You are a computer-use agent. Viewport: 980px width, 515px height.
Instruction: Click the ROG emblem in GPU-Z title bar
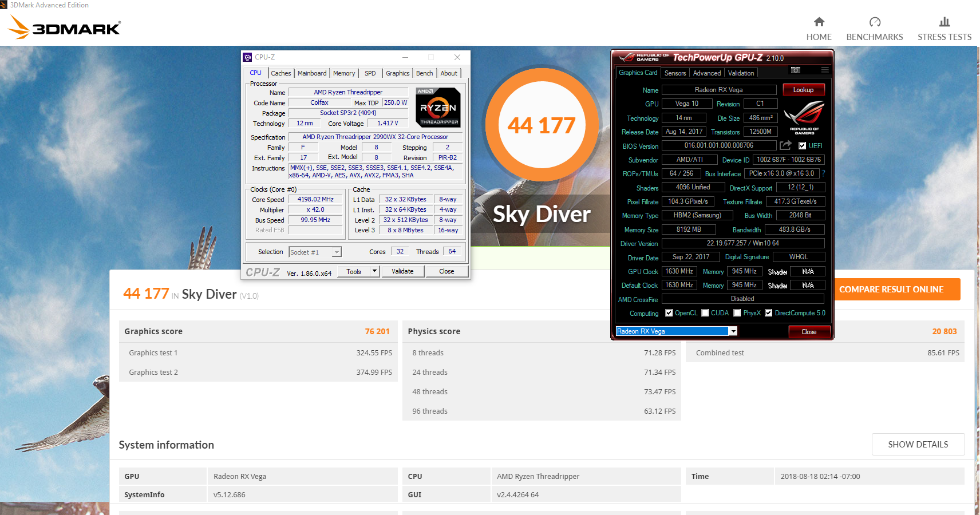coord(627,57)
